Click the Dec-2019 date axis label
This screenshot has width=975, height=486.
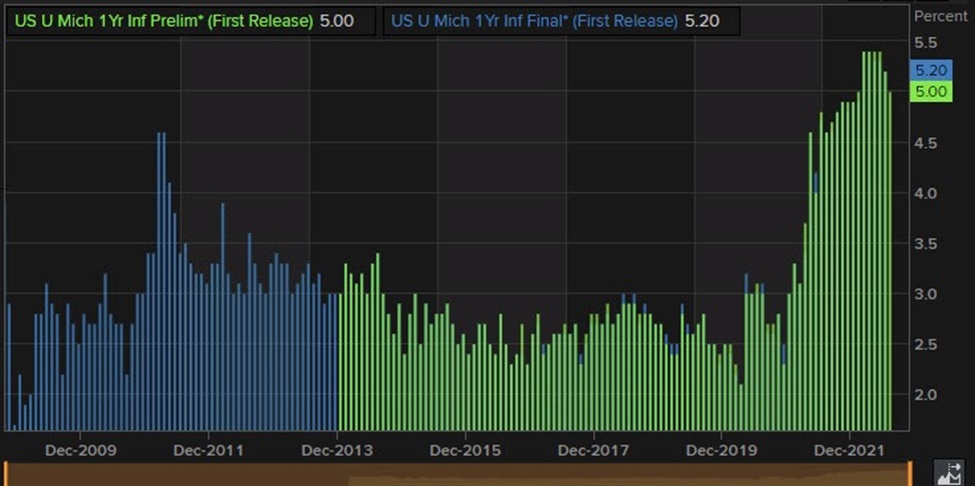pos(721,451)
